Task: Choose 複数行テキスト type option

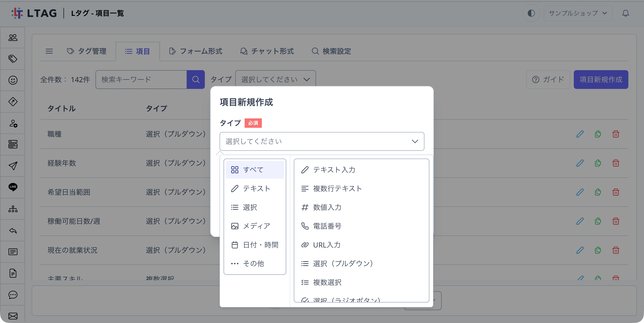Action: click(x=362, y=189)
